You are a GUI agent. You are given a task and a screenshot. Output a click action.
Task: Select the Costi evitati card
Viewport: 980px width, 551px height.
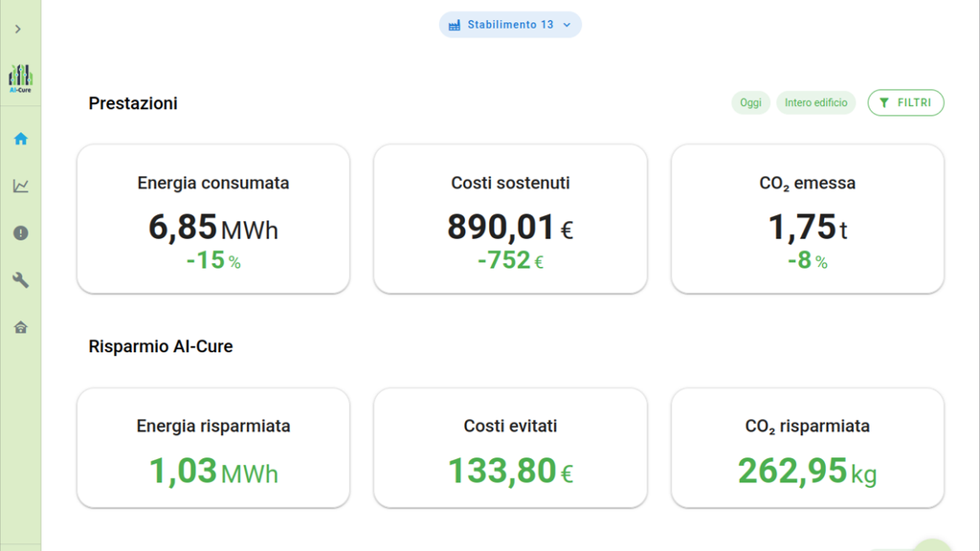click(510, 448)
